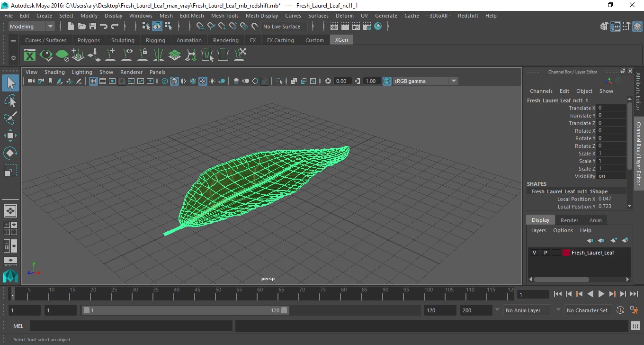Image resolution: width=644 pixels, height=345 pixels.
Task: Play animation forwards
Action: [601, 294]
